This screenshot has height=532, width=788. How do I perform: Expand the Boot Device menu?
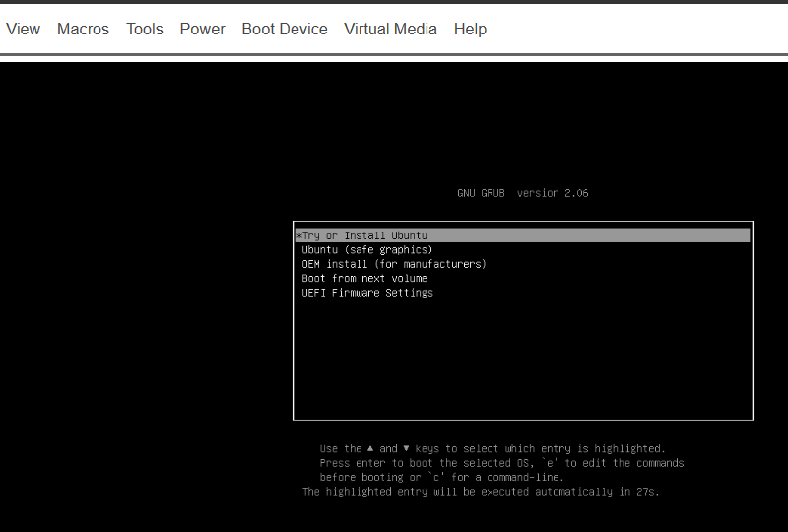(284, 29)
